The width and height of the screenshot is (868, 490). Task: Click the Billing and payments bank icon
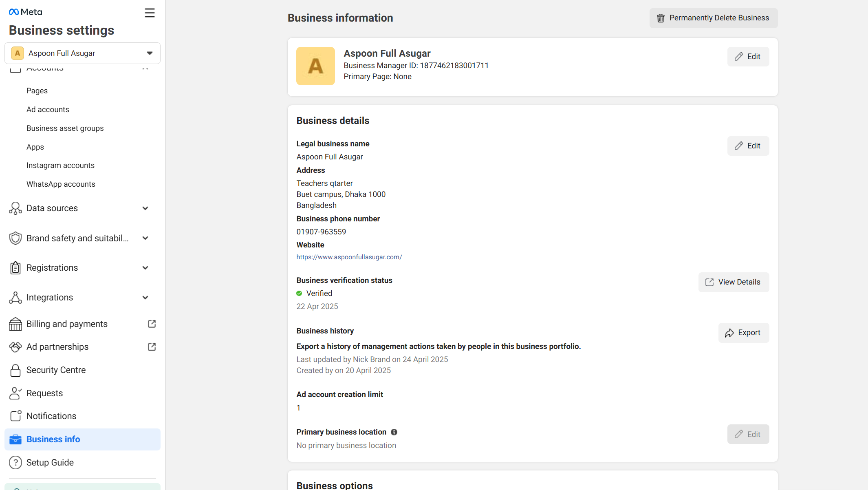[x=15, y=324]
